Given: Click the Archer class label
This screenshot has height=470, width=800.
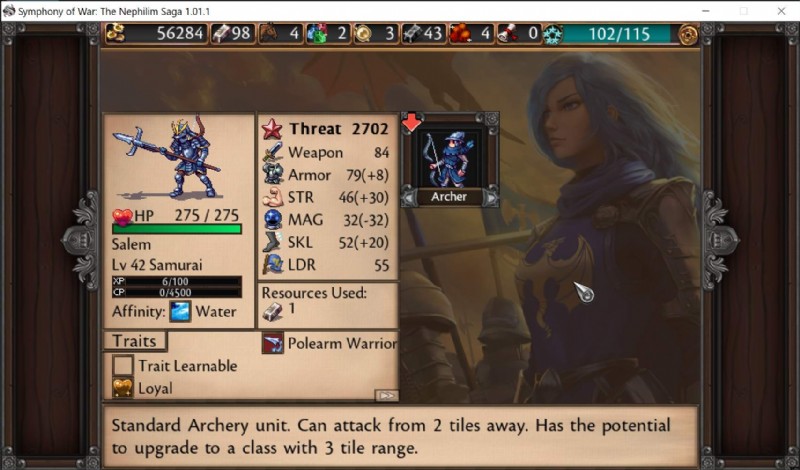Looking at the screenshot, I should point(449,196).
